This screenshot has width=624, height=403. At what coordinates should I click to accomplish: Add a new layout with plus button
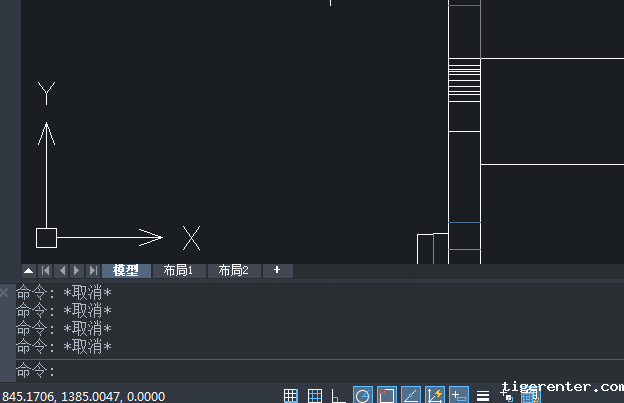[277, 271]
